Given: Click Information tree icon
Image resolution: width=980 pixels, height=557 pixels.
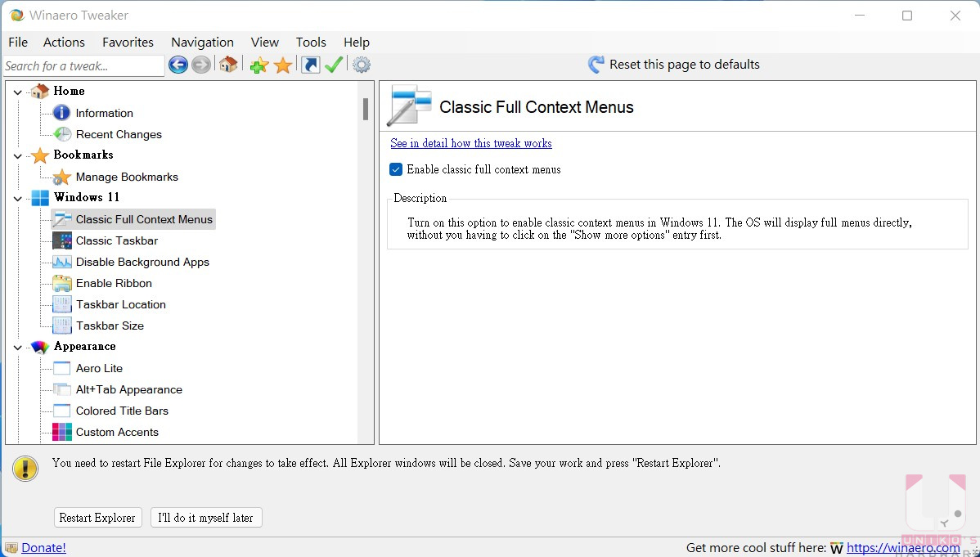Looking at the screenshot, I should pos(61,113).
